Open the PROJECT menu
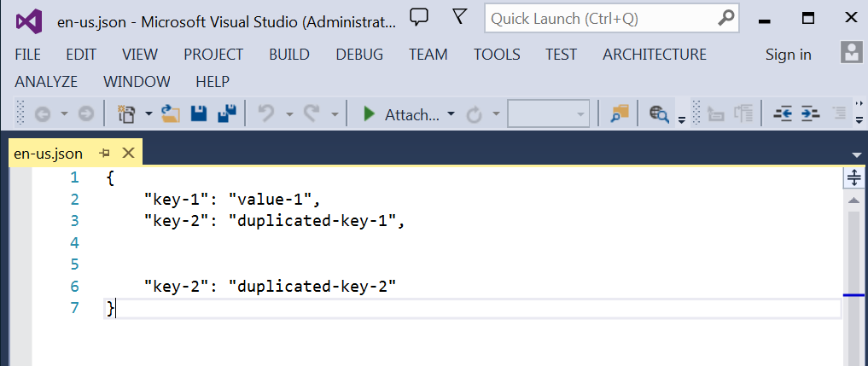Image resolution: width=868 pixels, height=366 pixels. tap(213, 55)
